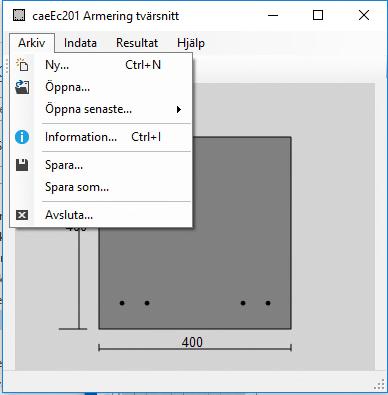Open the Hjälp menu
Screen dimensions: 388x395
tap(191, 43)
